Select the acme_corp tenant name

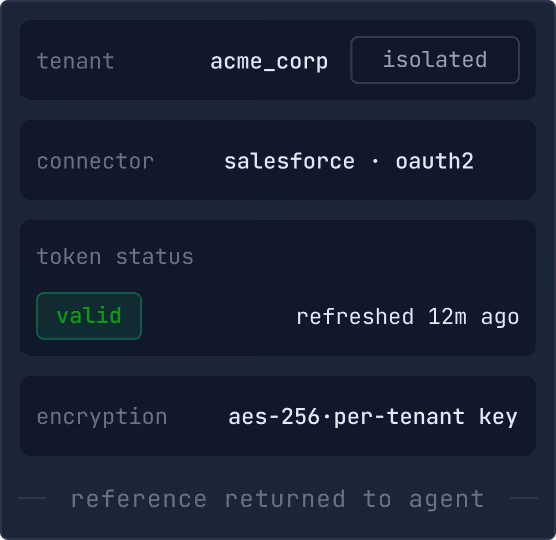(269, 62)
